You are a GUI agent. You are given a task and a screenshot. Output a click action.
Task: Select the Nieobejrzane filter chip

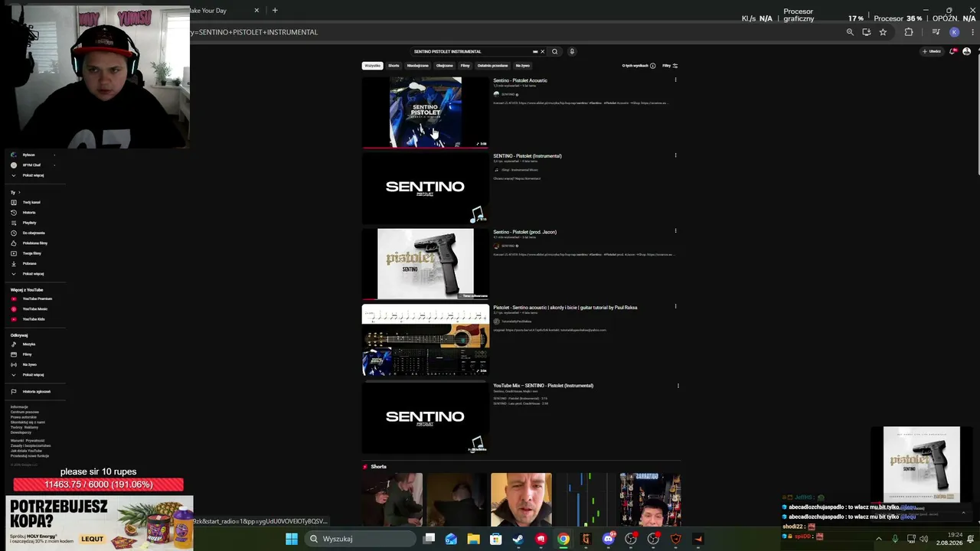(417, 66)
